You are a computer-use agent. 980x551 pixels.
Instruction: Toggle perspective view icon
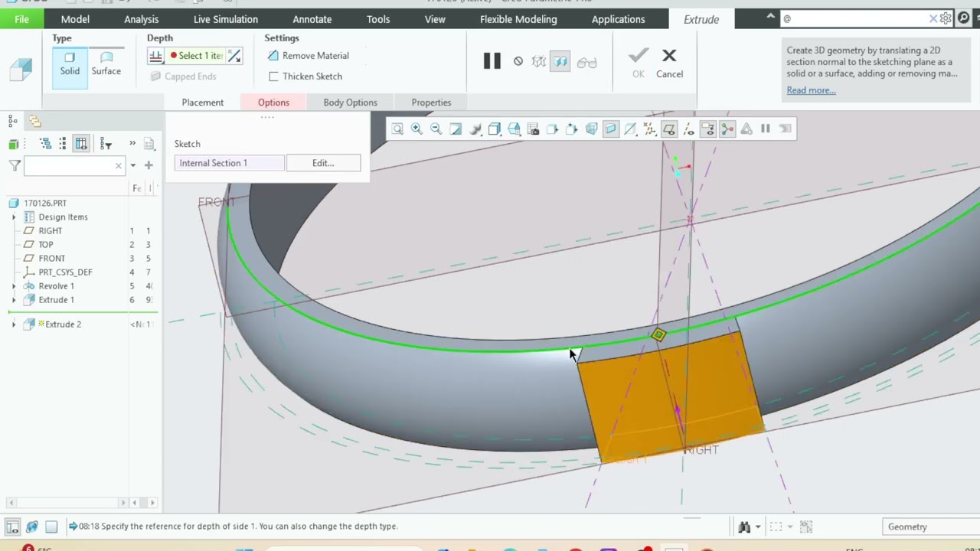[591, 129]
